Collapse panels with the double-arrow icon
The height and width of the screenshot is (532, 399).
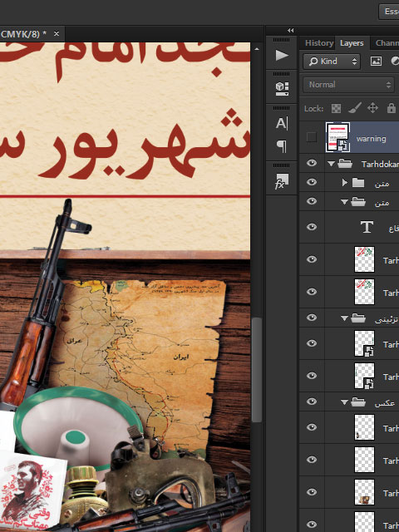click(x=290, y=30)
